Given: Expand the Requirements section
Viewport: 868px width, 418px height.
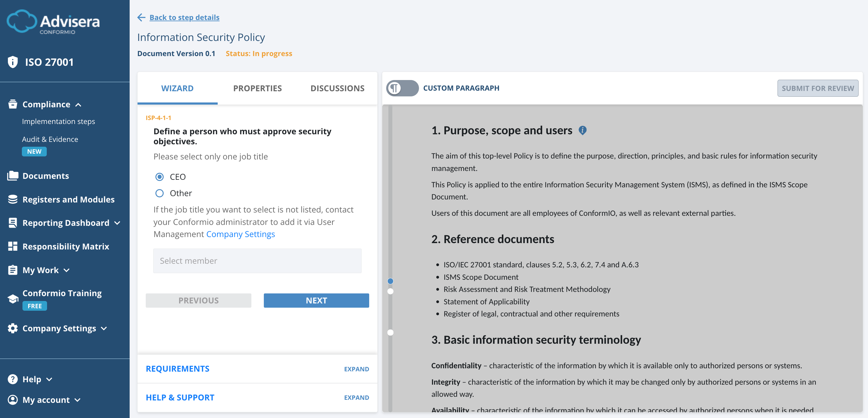Looking at the screenshot, I should point(356,369).
